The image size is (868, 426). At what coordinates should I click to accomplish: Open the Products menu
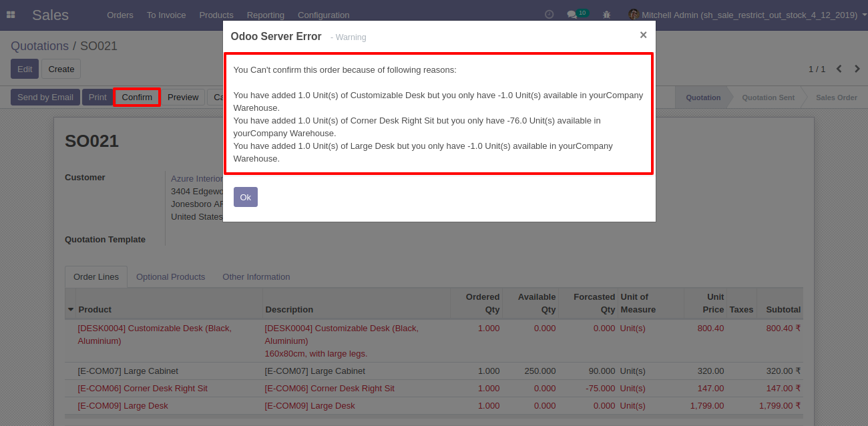click(x=216, y=15)
